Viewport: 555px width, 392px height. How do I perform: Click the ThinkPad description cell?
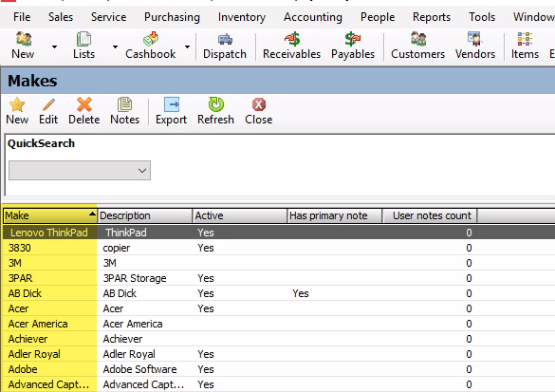(x=145, y=233)
